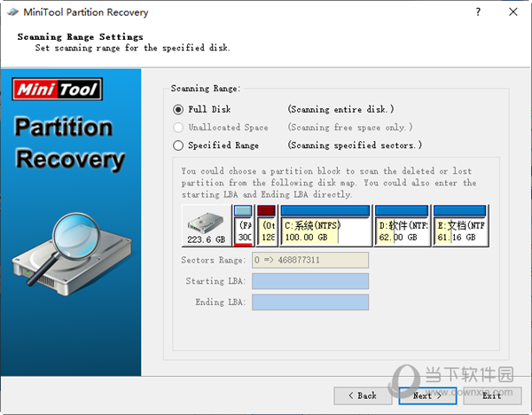Image resolution: width=532 pixels, height=415 pixels.
Task: Click the 'Scanning specified sectors.' description text
Action: (x=355, y=145)
